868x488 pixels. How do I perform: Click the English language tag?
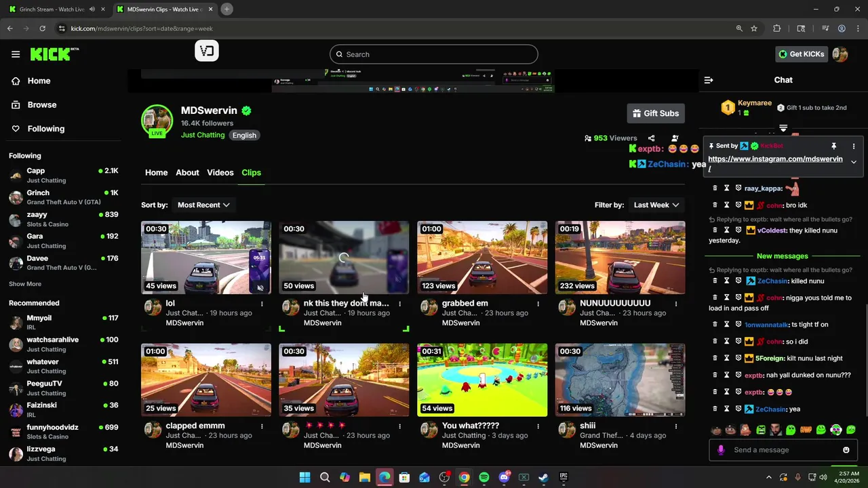(244, 136)
